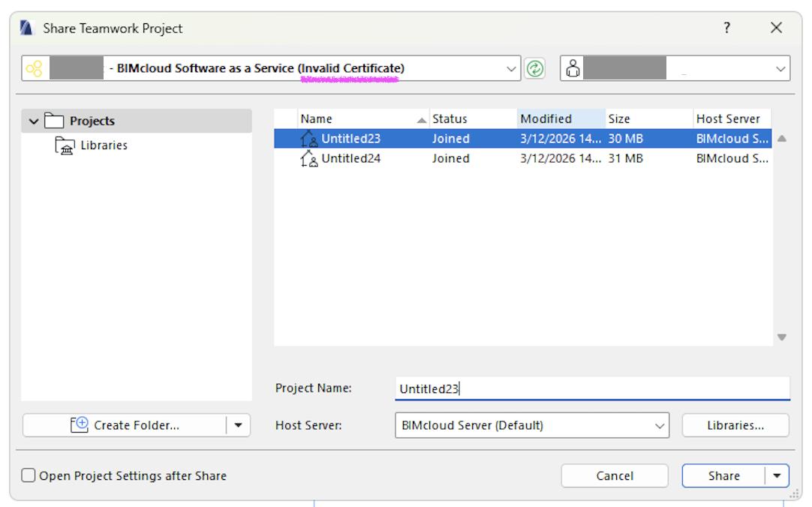Click the teamwork project icon beside Untitled24
Image resolution: width=812 pixels, height=507 pixels.
pos(309,158)
